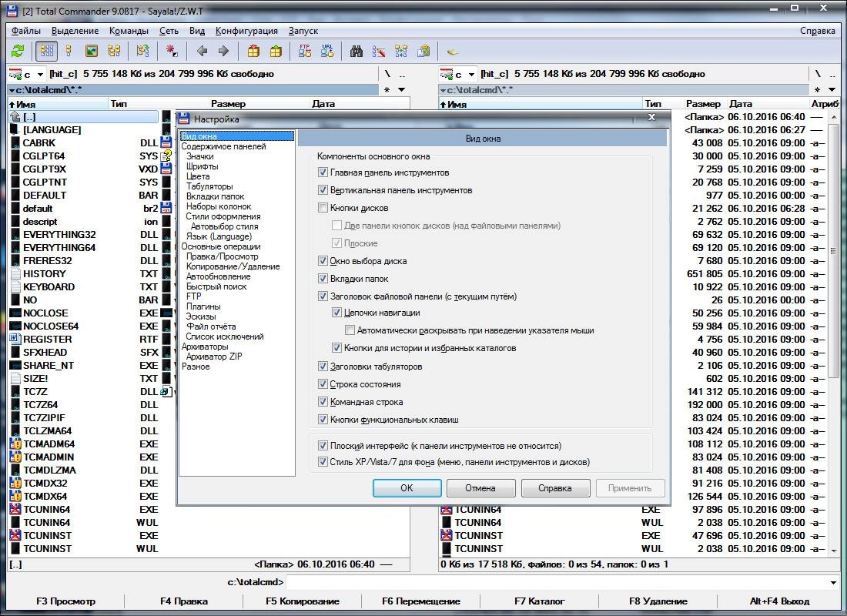The image size is (847, 616).
Task: Toggle 'Кнопки функциональных клавиш' checkbox
Action: click(x=323, y=420)
